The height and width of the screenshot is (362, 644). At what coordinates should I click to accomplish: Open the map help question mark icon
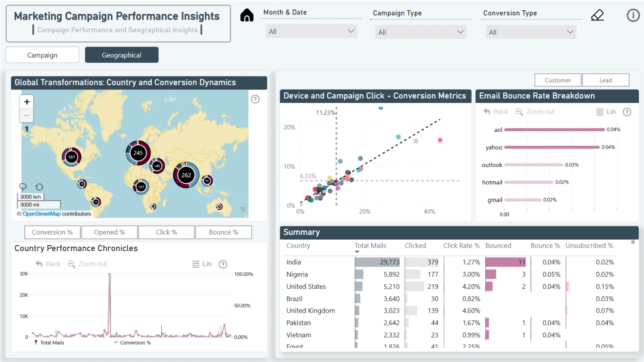[255, 99]
